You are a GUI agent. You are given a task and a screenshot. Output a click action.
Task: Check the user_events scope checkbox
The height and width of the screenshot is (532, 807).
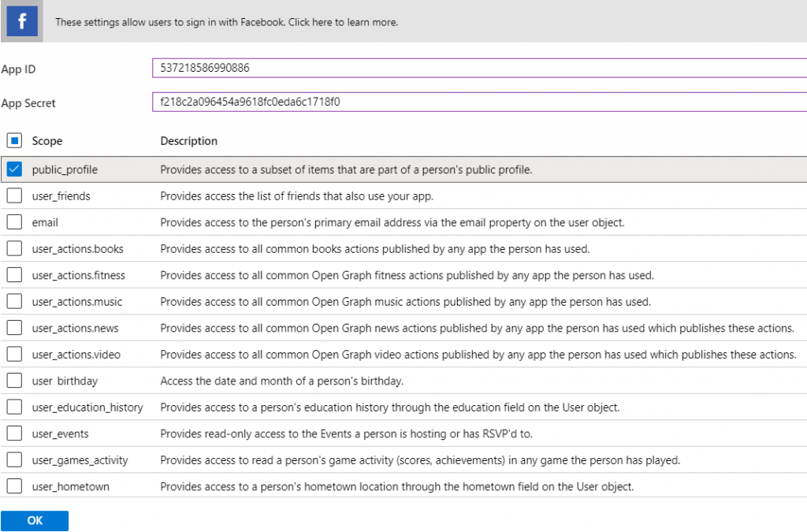[x=14, y=433]
